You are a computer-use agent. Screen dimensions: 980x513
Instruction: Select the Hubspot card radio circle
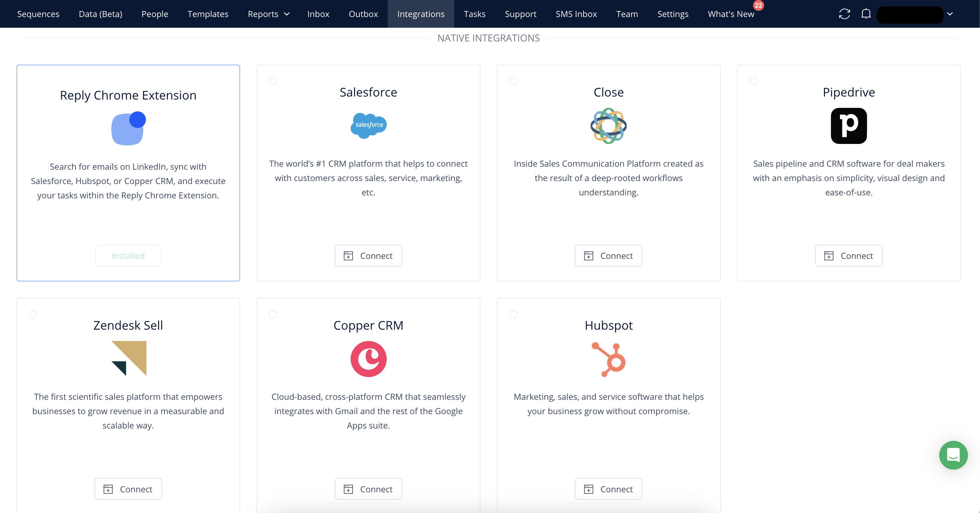pos(513,314)
